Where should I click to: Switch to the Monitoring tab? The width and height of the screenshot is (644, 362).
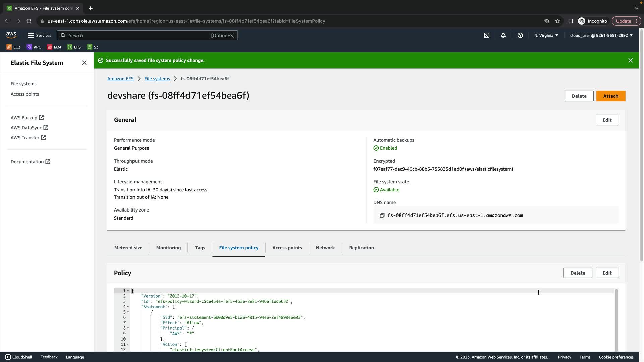coord(168,248)
